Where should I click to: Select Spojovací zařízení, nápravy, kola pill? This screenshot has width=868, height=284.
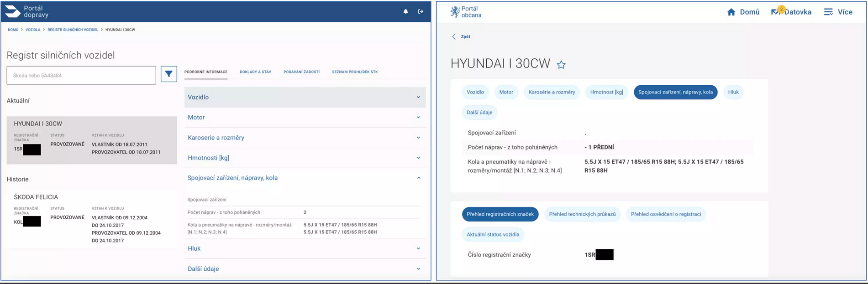[675, 92]
